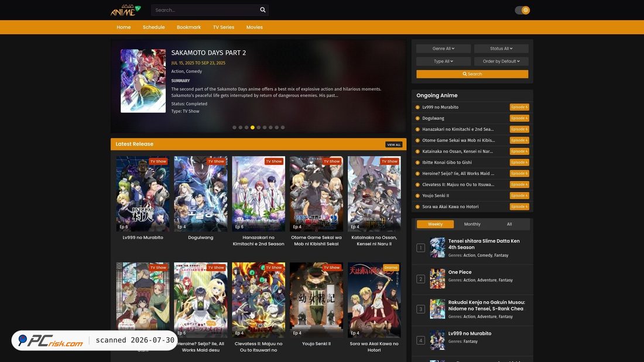Open Rakudai Kenja no Gakuin Musou ranking thumbnail
The height and width of the screenshot is (362, 644).
437,309
